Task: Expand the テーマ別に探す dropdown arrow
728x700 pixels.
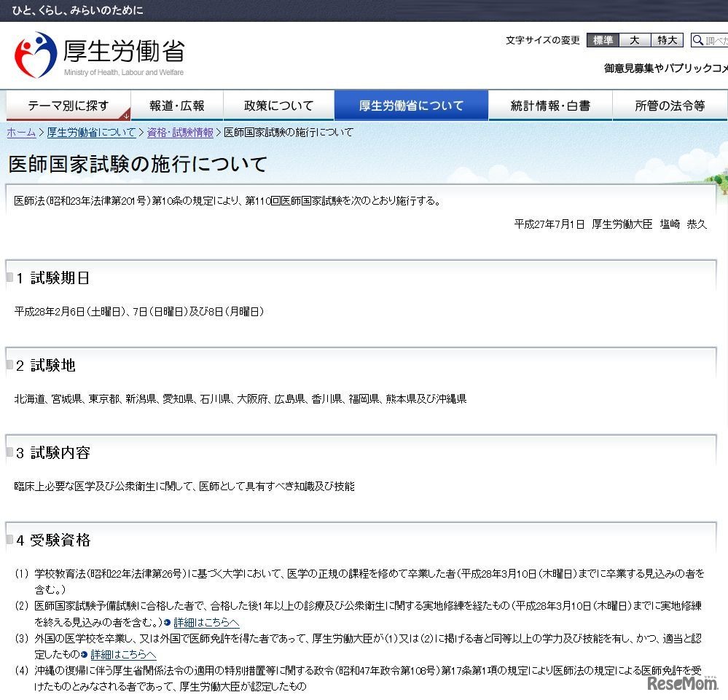Action: coord(126,114)
